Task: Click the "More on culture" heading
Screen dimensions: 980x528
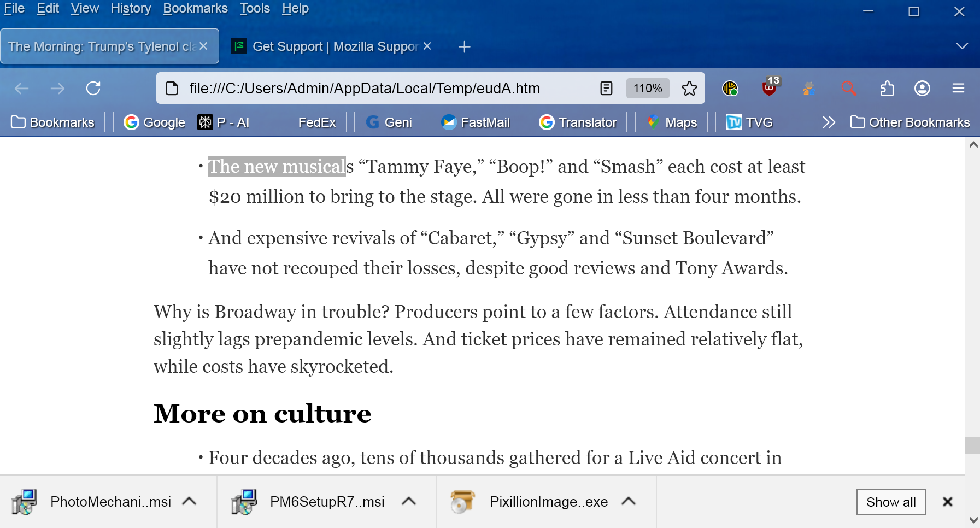Action: click(x=262, y=414)
